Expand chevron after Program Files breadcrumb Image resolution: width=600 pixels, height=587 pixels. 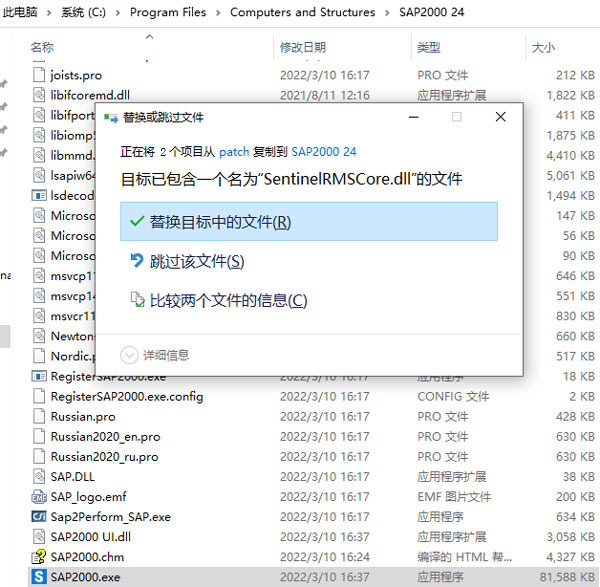point(218,13)
